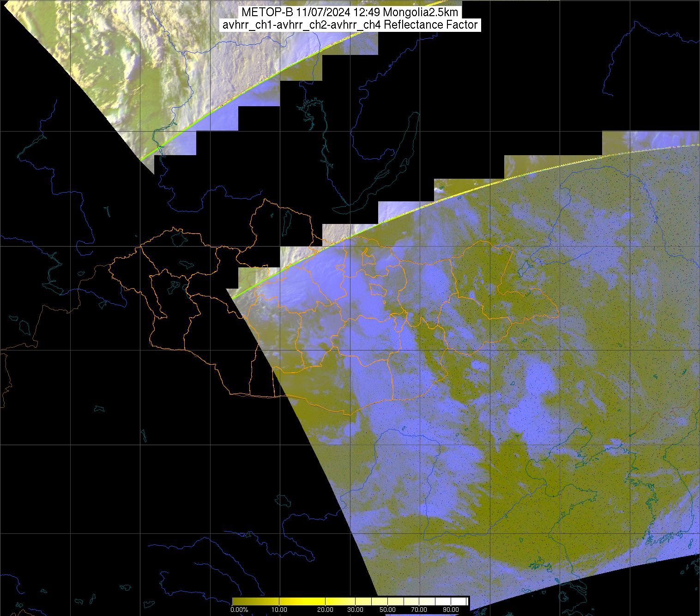Click the '50.00' color bar label

tap(388, 610)
